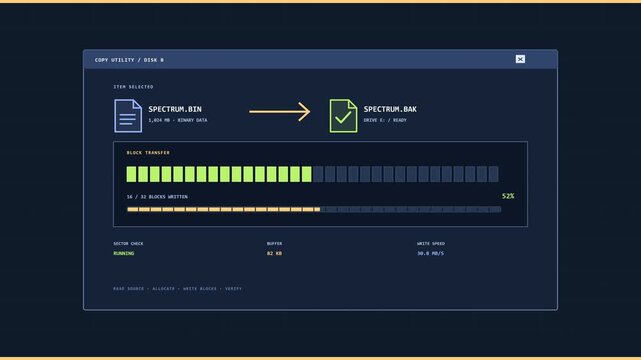This screenshot has height=360, width=641.
Task: Click the 52% progress percentage
Action: pos(508,196)
